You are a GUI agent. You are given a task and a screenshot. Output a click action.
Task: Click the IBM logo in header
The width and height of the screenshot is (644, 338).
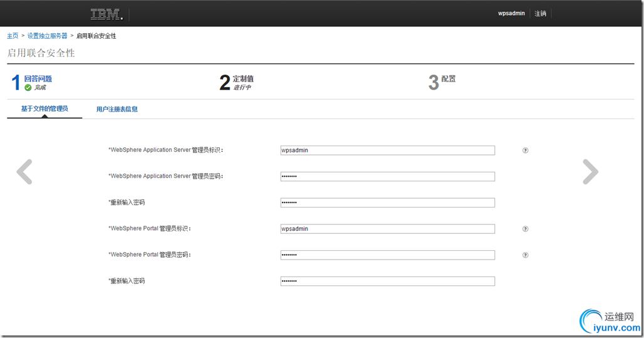(106, 14)
